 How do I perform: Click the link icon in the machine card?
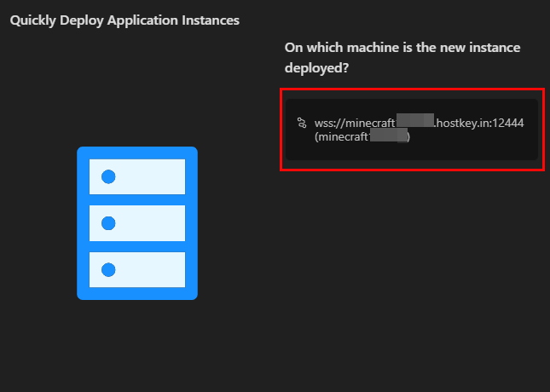coord(301,123)
